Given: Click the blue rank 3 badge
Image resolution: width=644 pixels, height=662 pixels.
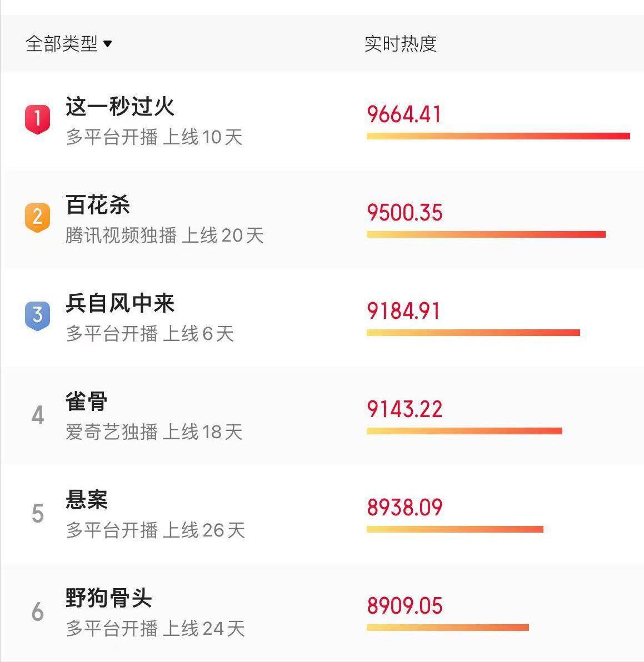Looking at the screenshot, I should pyautogui.click(x=38, y=316).
